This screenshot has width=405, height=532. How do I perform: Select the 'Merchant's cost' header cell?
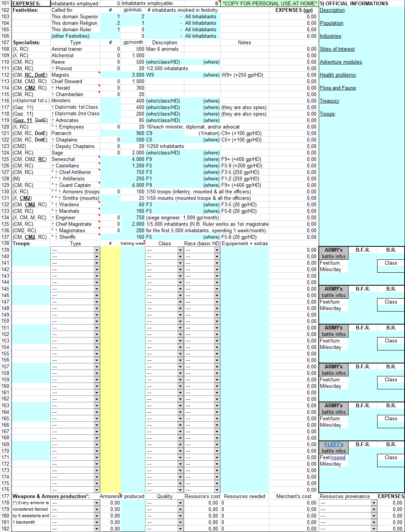(294, 497)
